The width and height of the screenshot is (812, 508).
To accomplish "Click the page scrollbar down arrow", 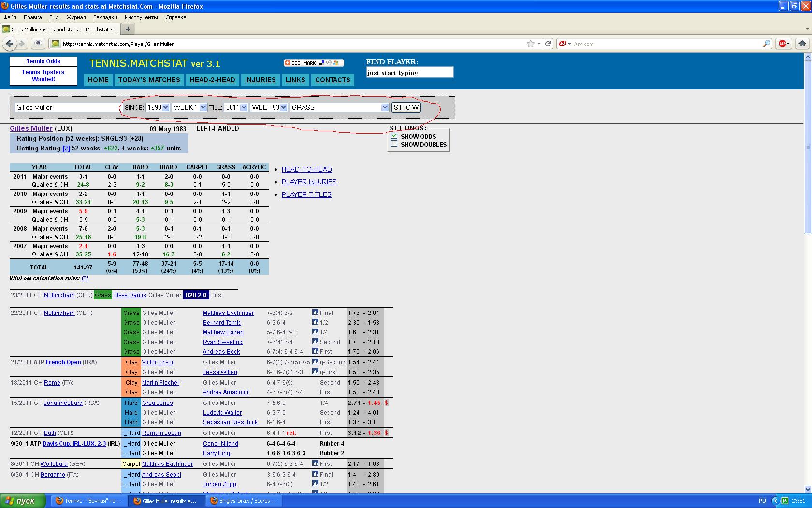I will [807, 489].
